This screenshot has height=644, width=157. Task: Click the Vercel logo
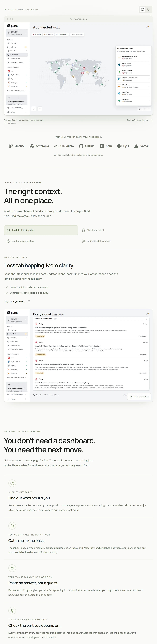coord(141,146)
